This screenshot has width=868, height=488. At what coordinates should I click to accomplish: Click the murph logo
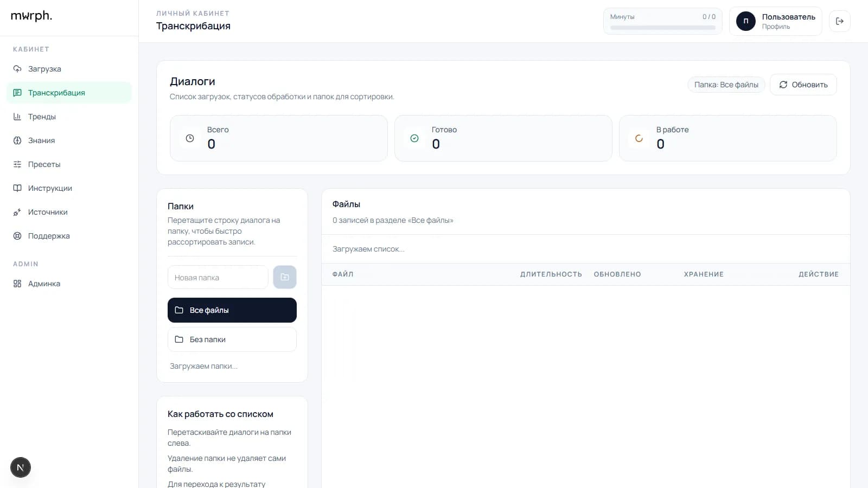pos(31,16)
